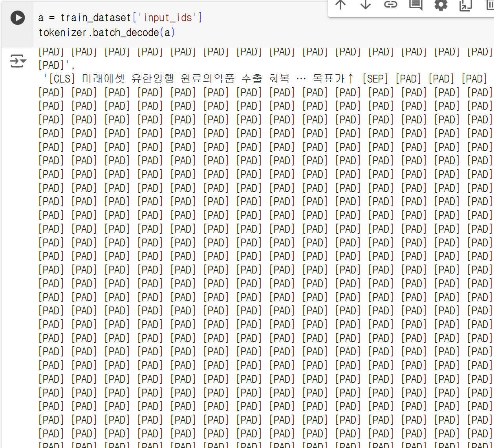Click the '[SEP]' token in output

point(375,79)
